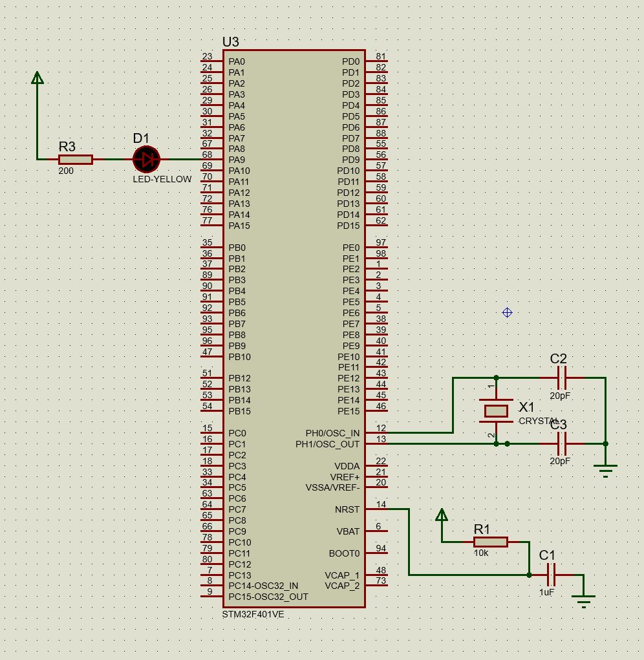Click the PA9 pin name
This screenshot has height=660, width=644.
pos(237,160)
